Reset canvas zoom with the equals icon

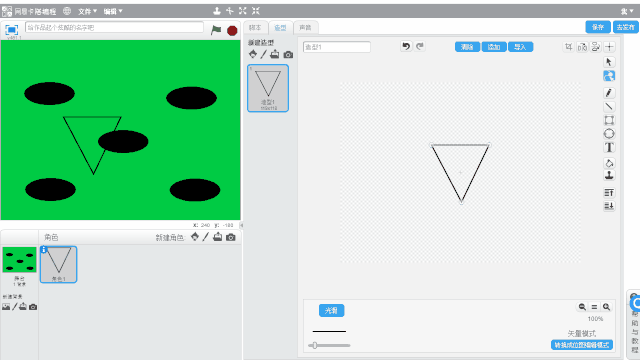[x=594, y=307]
